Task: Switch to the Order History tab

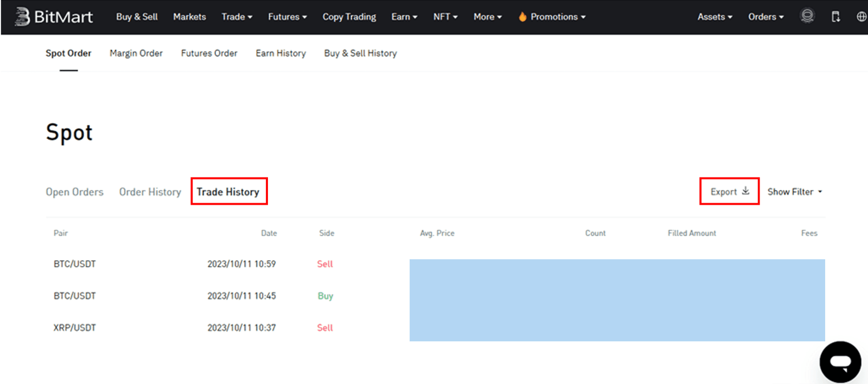Action: tap(150, 192)
